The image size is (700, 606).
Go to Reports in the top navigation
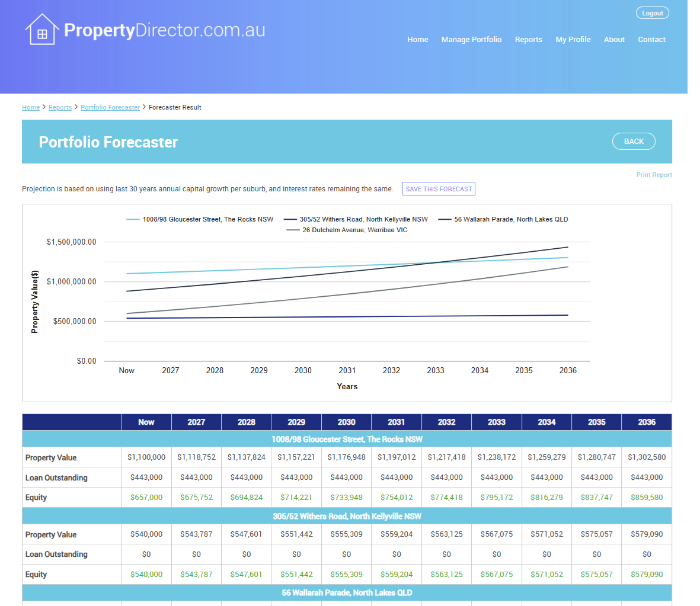coord(529,40)
